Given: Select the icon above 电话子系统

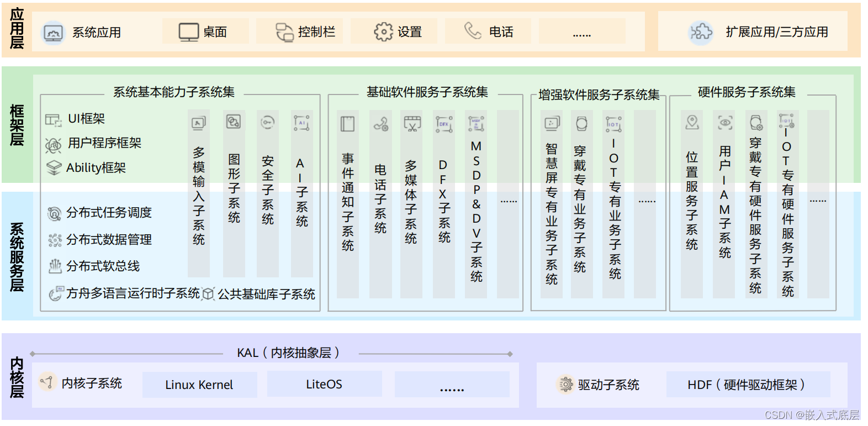Looking at the screenshot, I should 381,124.
